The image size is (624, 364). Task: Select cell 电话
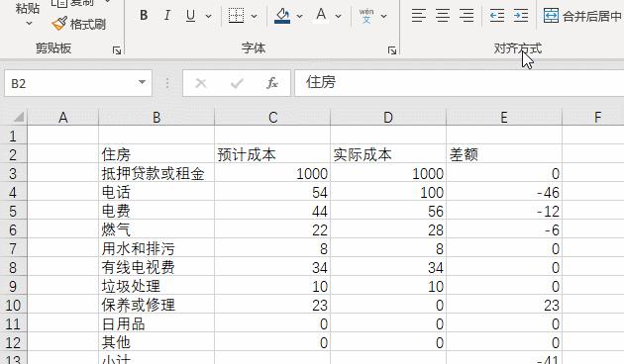pyautogui.click(x=156, y=192)
